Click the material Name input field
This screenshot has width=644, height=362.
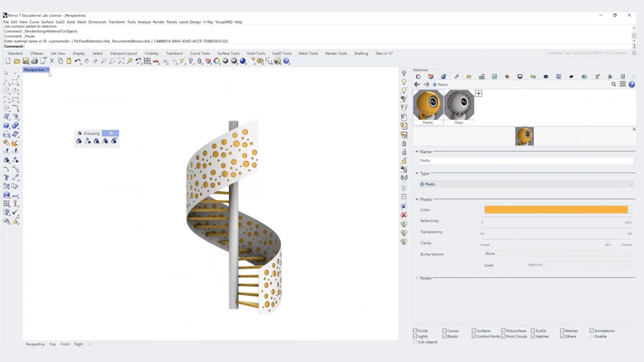[x=526, y=160]
